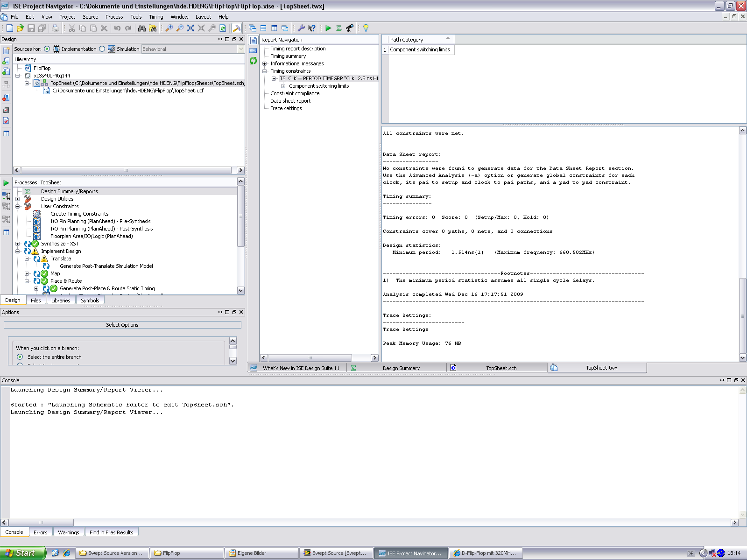The width and height of the screenshot is (747, 560).
Task: Switch to the Warnings console tab
Action: pos(69,532)
